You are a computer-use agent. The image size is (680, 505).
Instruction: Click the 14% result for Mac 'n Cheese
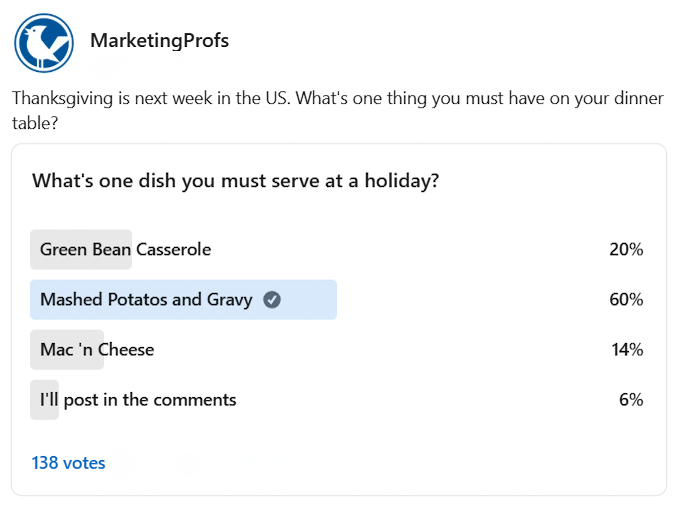[x=626, y=350]
